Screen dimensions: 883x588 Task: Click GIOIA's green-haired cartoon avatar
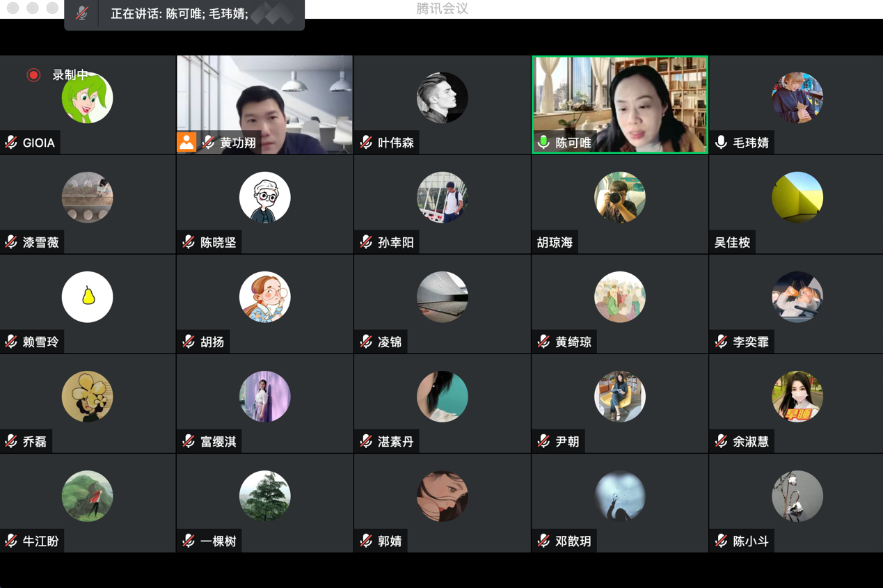click(x=88, y=99)
